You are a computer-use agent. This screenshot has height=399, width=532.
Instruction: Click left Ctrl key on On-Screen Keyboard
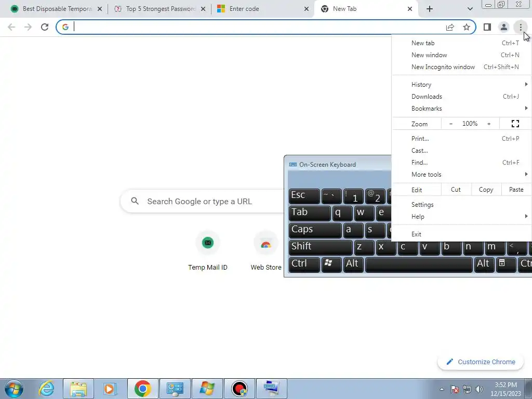(x=304, y=264)
